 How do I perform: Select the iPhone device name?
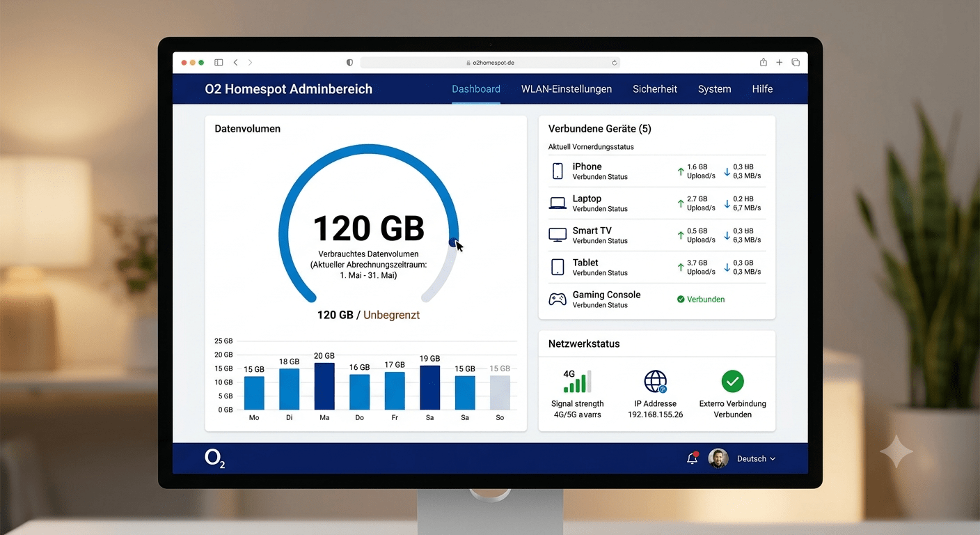tap(587, 166)
